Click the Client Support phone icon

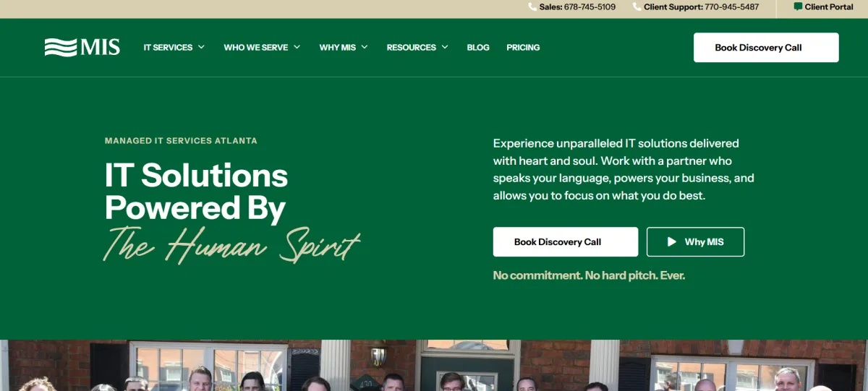click(x=637, y=7)
